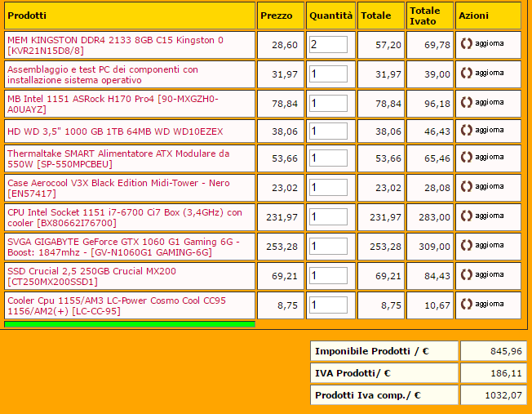532x414 pixels.
Task: Select the Imponibile Prodotti value 845,96
Action: [x=506, y=351]
